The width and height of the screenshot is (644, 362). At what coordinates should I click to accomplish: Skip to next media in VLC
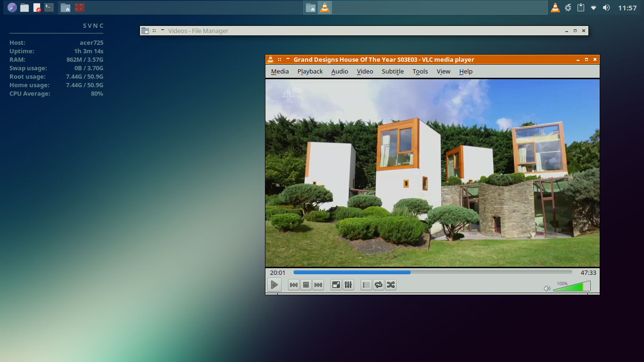(318, 285)
